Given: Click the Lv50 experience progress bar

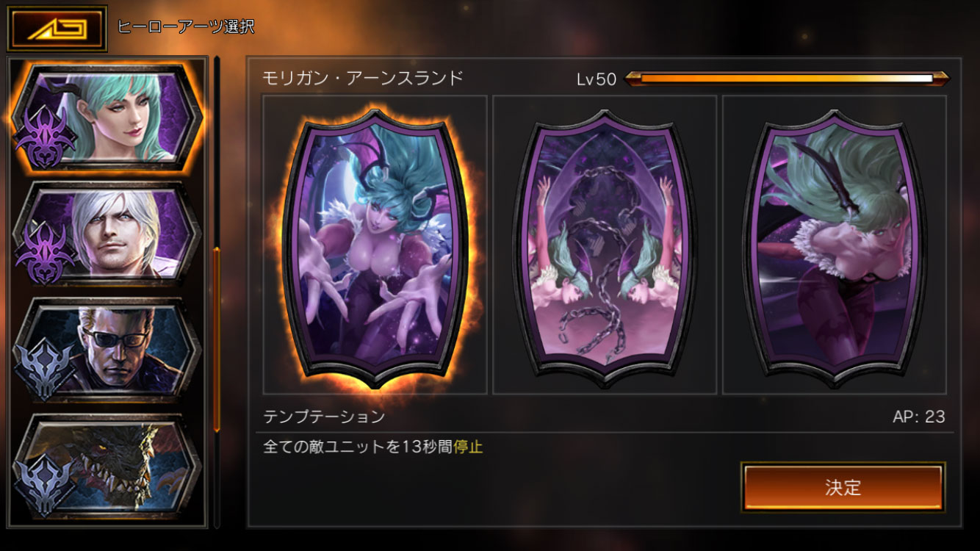Looking at the screenshot, I should coord(786,79).
